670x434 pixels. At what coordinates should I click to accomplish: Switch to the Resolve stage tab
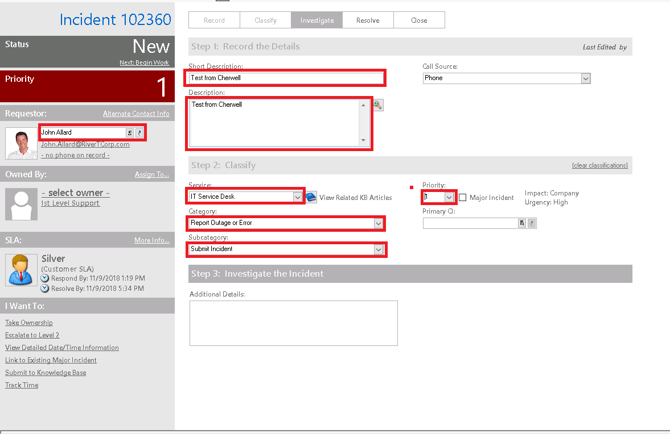tap(368, 20)
